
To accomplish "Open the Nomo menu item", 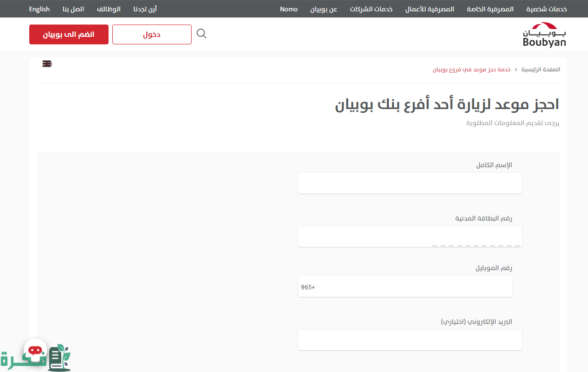I will coord(289,9).
